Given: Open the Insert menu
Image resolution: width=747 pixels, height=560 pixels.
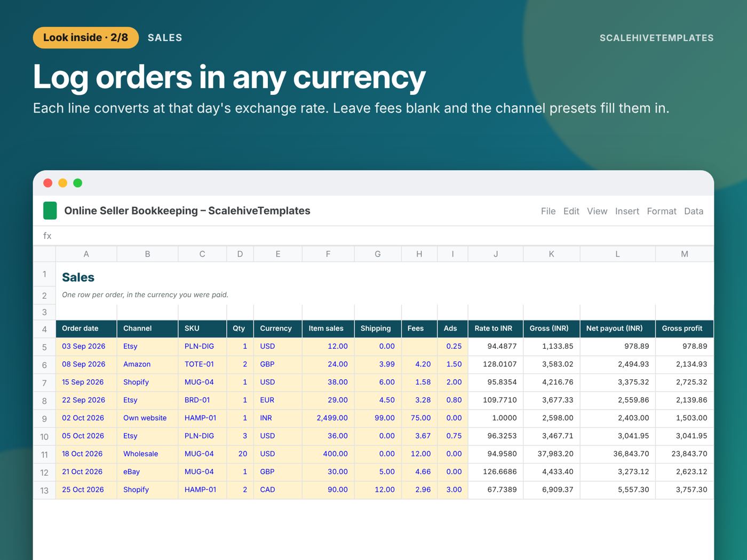Looking at the screenshot, I should click(627, 211).
